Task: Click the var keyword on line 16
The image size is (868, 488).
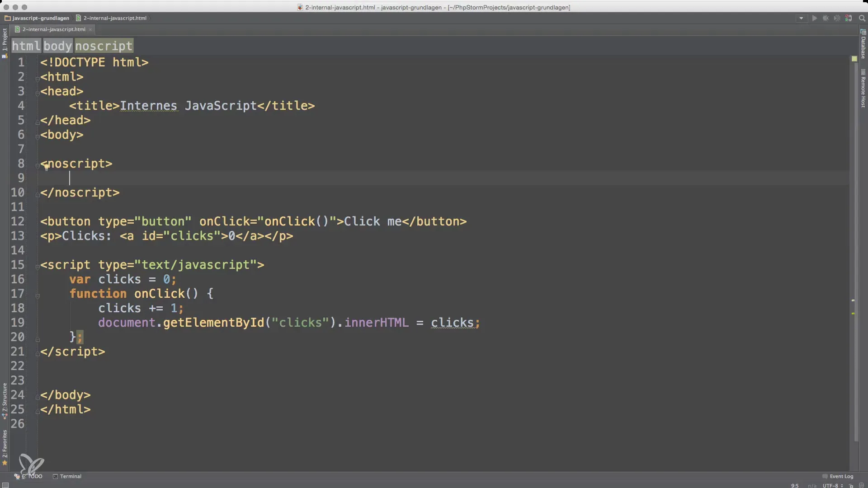Action: coord(80,279)
